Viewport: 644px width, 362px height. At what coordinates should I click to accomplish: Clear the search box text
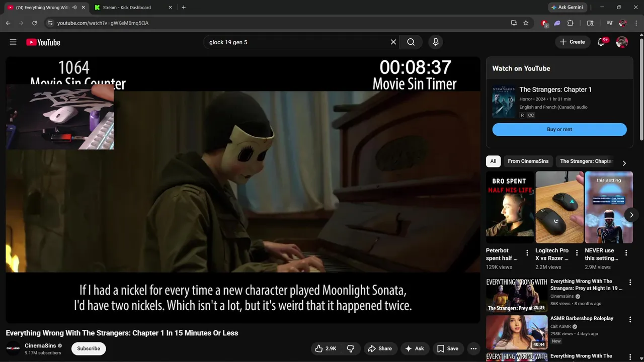coord(393,42)
